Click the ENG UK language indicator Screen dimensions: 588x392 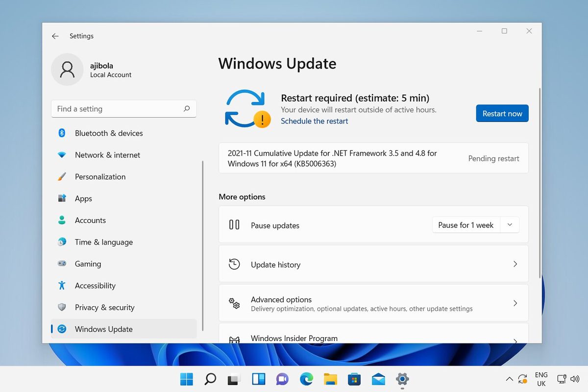click(541, 379)
